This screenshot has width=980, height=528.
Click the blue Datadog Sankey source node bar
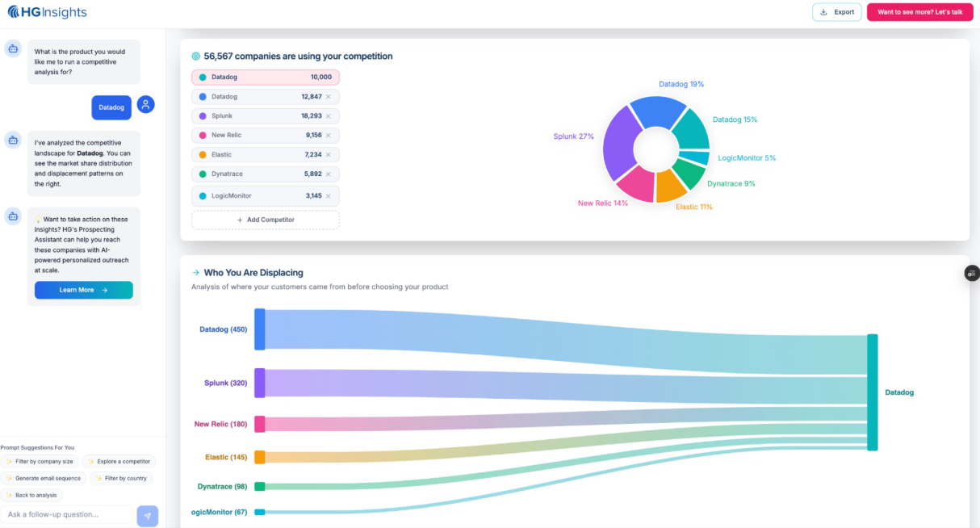click(260, 329)
